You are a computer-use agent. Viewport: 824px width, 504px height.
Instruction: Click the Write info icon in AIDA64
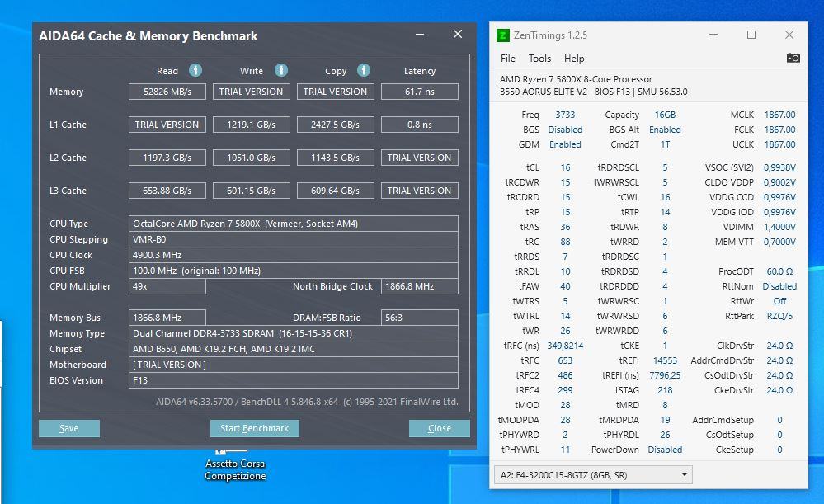click(281, 70)
